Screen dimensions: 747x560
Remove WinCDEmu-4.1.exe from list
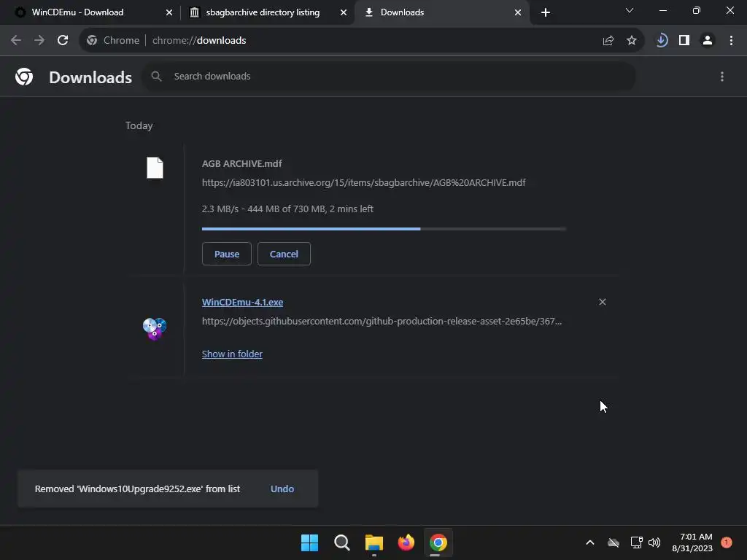click(x=602, y=302)
